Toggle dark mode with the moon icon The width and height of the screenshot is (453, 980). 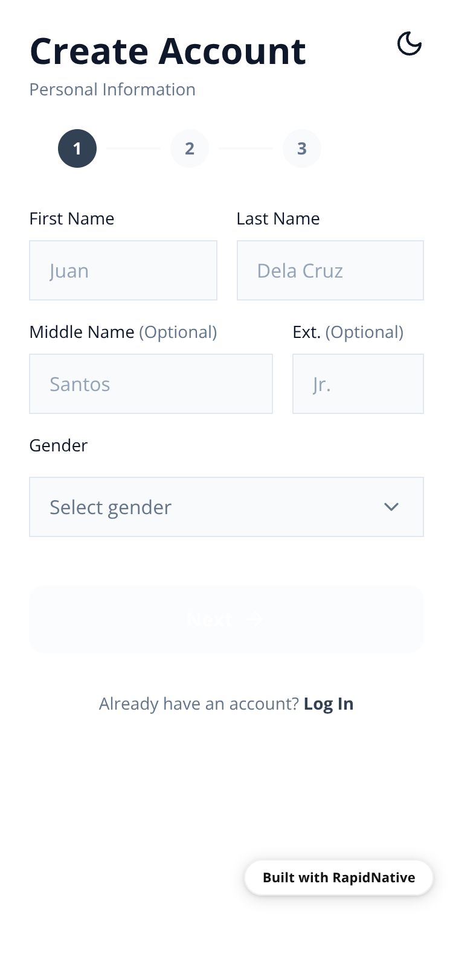(409, 44)
